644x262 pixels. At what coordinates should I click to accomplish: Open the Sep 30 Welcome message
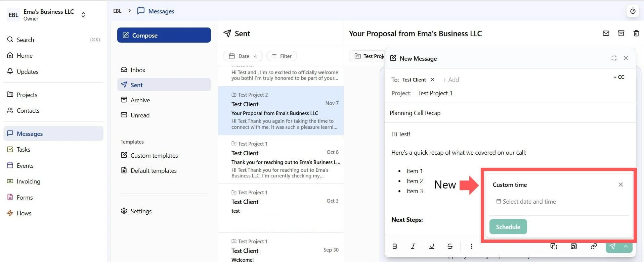[281, 248]
